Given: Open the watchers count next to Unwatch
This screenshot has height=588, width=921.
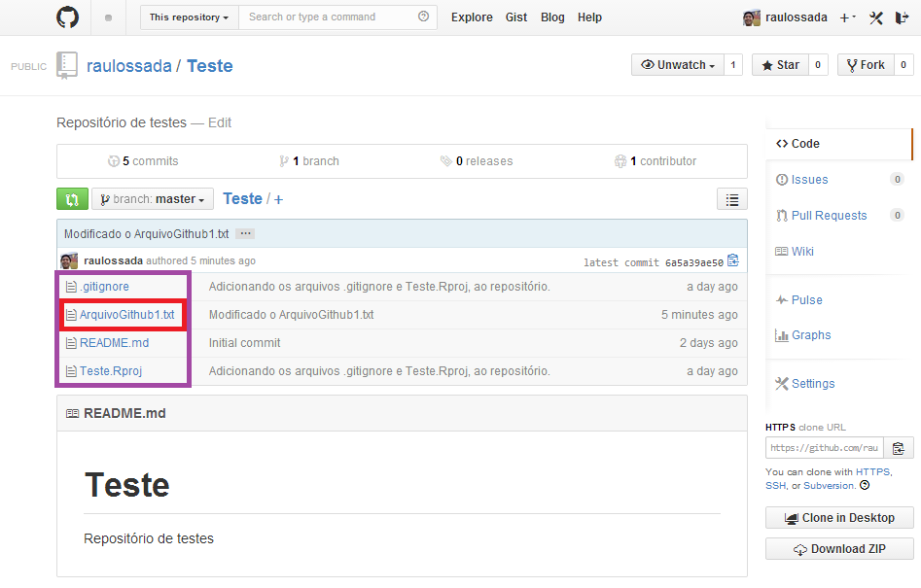Looking at the screenshot, I should (x=733, y=64).
